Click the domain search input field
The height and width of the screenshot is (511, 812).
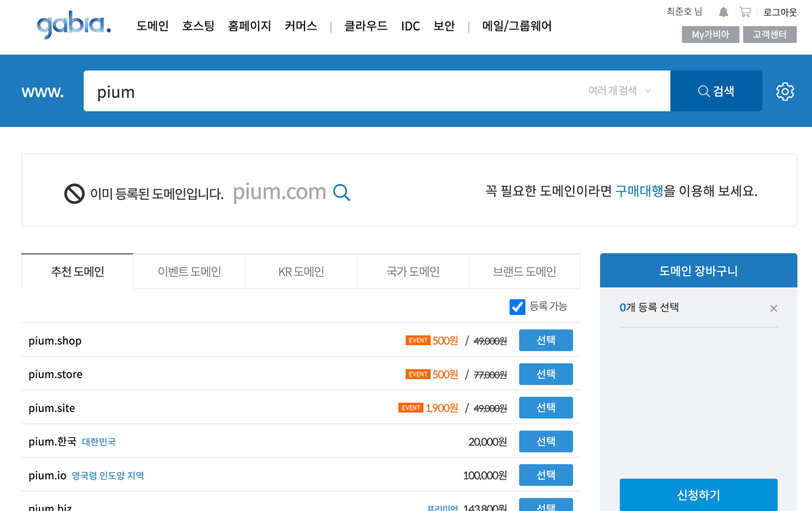tap(329, 91)
